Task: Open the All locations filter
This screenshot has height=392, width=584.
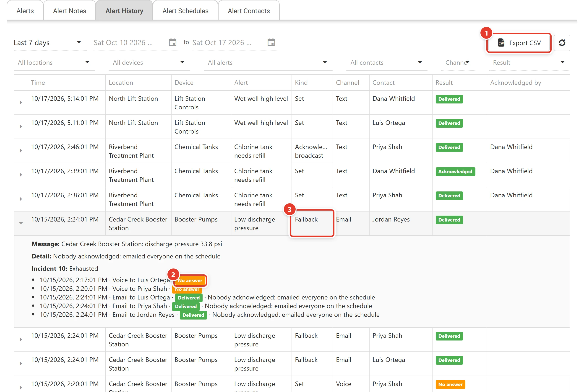Action: point(54,62)
